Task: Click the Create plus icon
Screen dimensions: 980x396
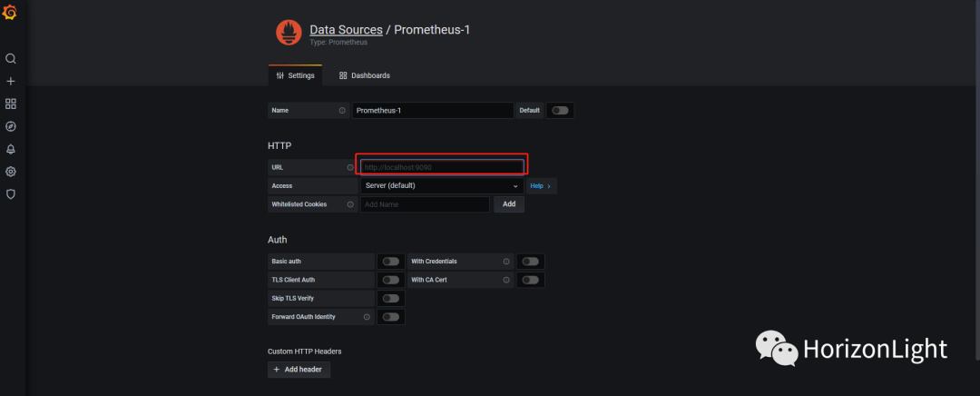Action: coord(11,82)
